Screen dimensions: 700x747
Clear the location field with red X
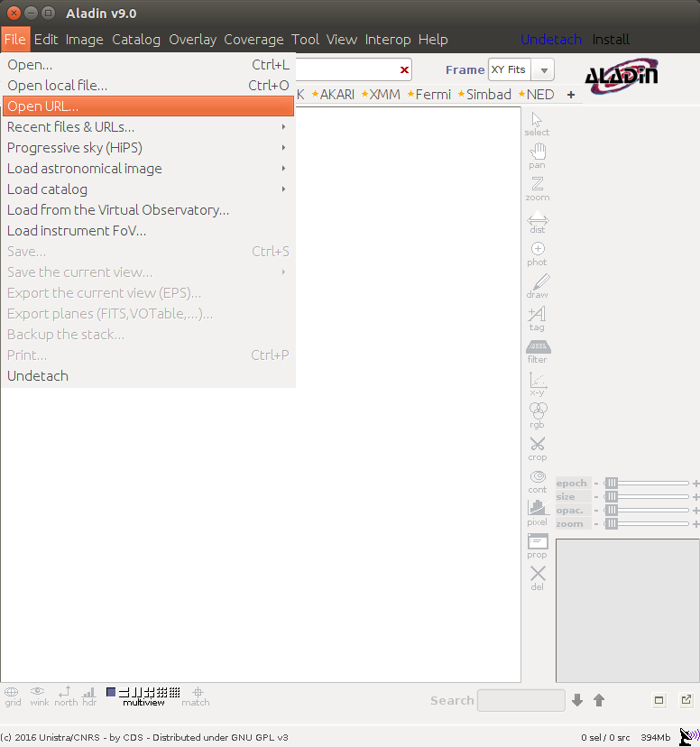pos(404,70)
